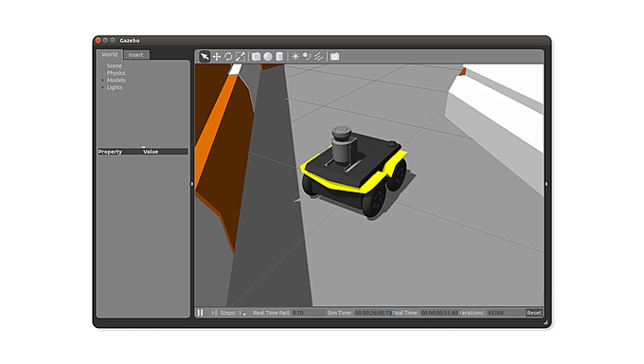Activate the scale mode tool
The height and width of the screenshot is (364, 644).
[241, 56]
